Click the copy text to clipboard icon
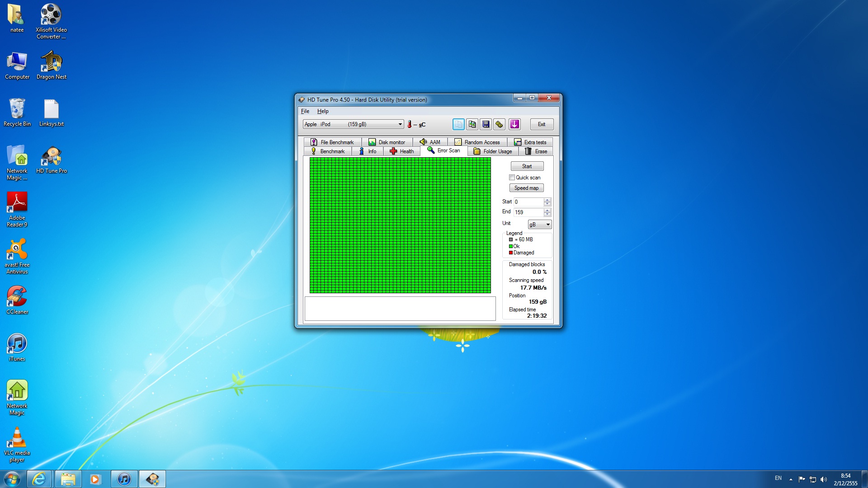The height and width of the screenshot is (488, 868). tap(458, 124)
